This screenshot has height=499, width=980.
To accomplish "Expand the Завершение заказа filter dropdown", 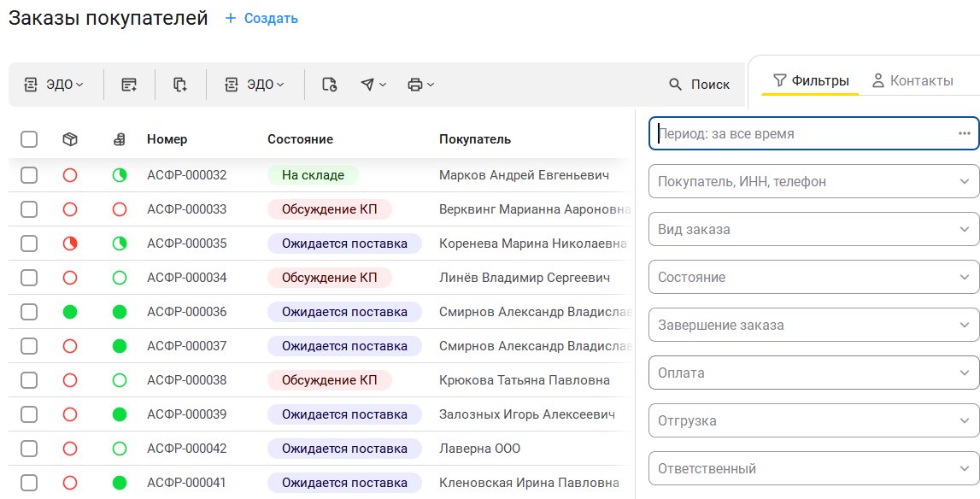I will click(813, 326).
